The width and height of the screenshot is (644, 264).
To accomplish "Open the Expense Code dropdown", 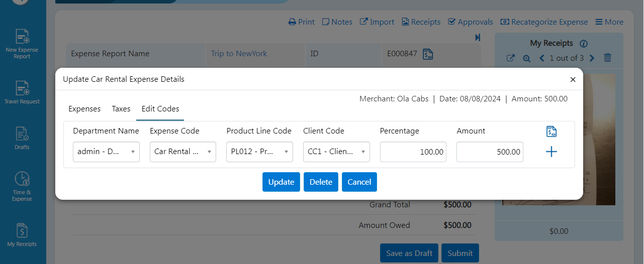I will (x=183, y=152).
